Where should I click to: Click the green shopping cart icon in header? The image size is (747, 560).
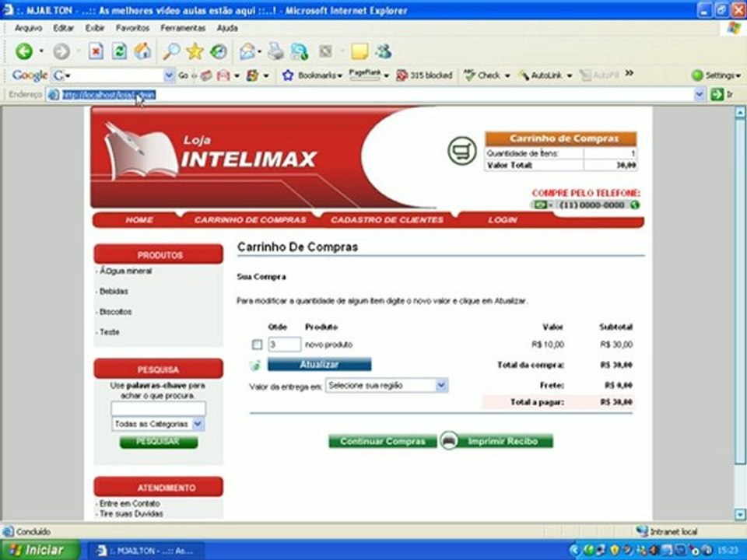(x=461, y=150)
